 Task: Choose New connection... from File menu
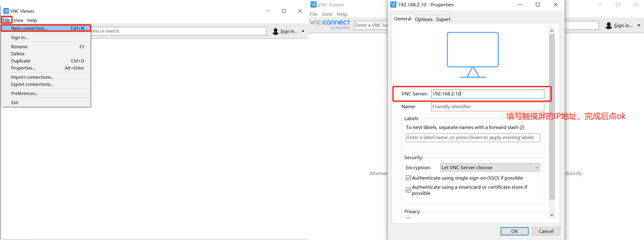46,28
